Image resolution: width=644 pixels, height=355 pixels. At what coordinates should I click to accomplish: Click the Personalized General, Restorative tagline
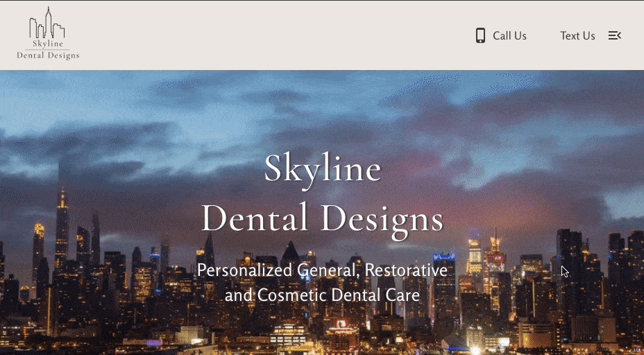click(x=323, y=270)
